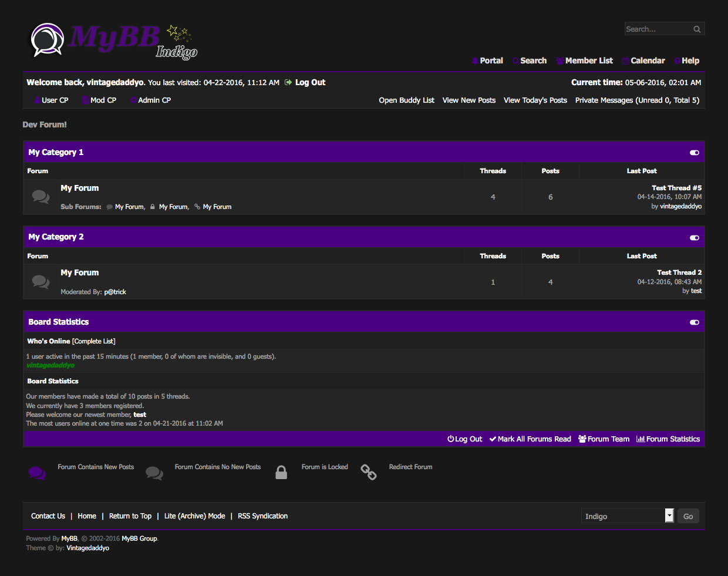The height and width of the screenshot is (576, 728).
Task: Open Test Thread #5 last post
Action: 676,188
